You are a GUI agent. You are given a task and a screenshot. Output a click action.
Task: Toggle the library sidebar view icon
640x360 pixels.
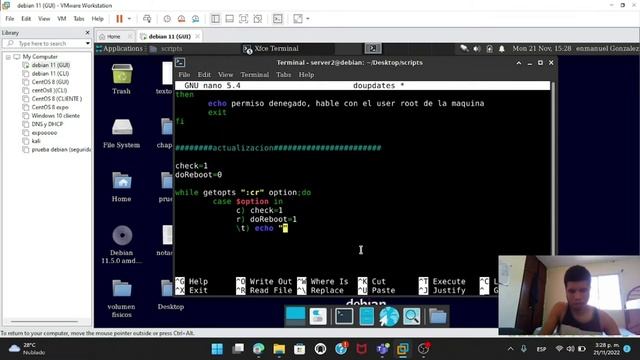215,19
